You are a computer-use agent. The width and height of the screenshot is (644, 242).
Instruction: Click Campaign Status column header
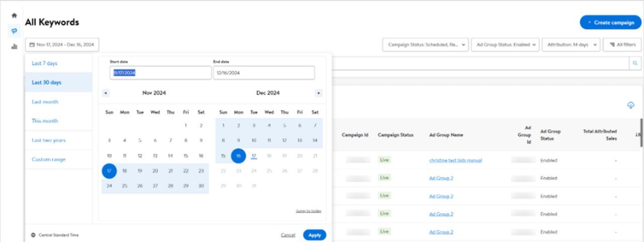click(x=395, y=135)
